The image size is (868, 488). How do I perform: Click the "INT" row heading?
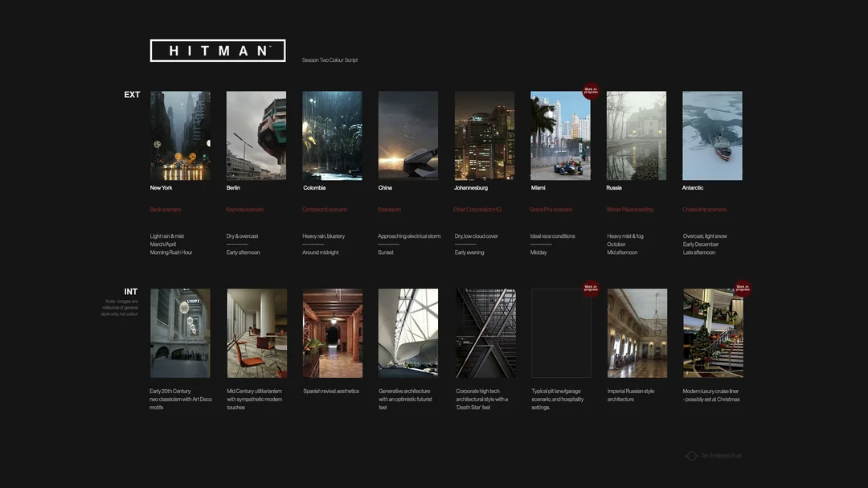click(x=131, y=291)
